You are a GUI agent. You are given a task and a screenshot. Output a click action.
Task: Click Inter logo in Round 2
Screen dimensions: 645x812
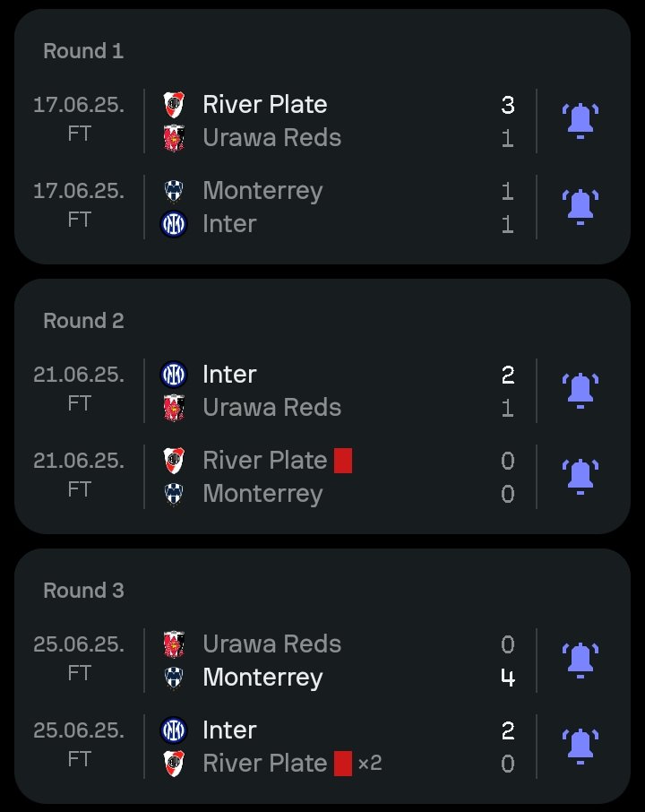pos(174,375)
